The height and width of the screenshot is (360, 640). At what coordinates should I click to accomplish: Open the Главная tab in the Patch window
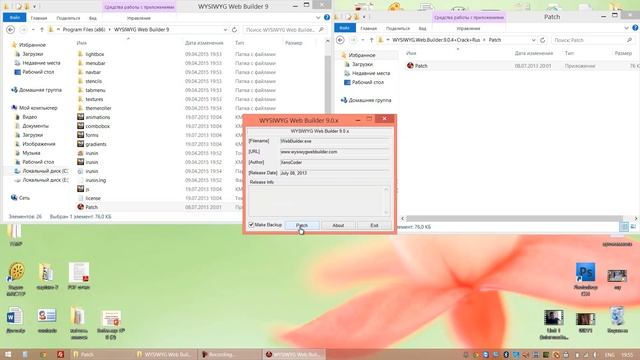pos(369,29)
